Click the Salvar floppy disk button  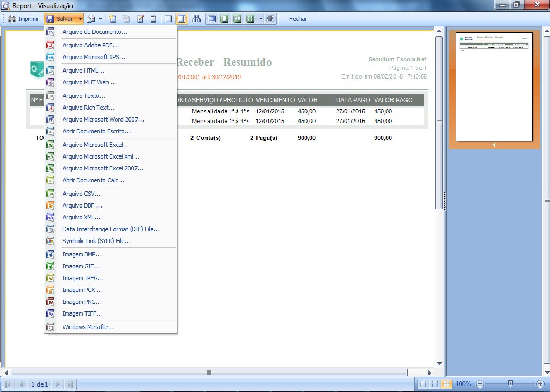click(x=60, y=19)
